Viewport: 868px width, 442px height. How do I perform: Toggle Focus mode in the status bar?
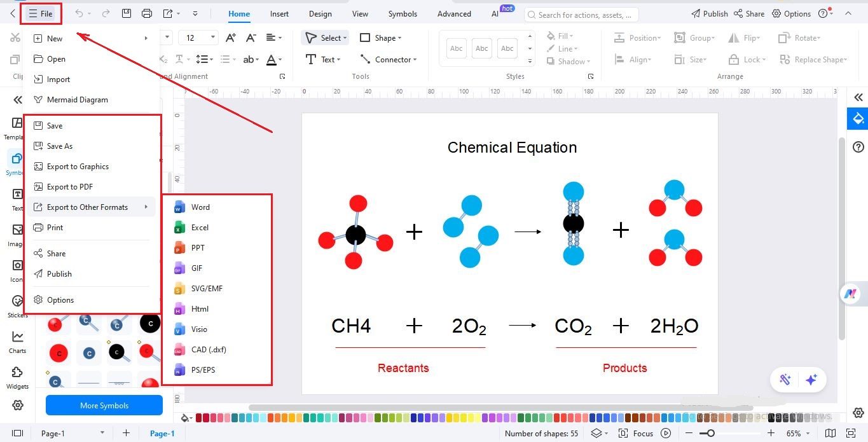click(x=636, y=433)
